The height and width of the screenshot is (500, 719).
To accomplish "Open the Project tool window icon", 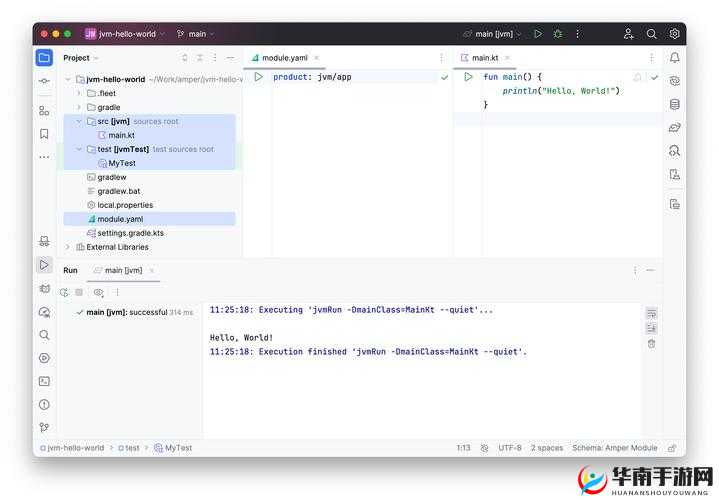I will pyautogui.click(x=44, y=58).
